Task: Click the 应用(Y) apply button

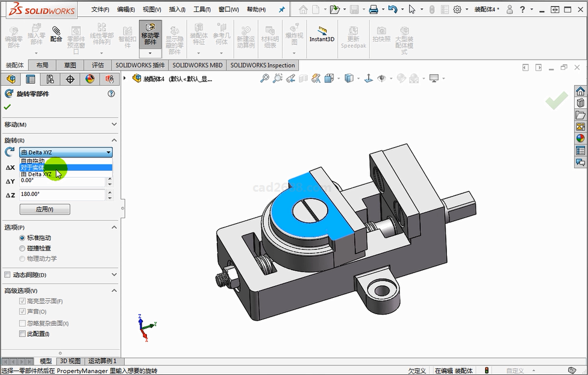Action: (45, 209)
